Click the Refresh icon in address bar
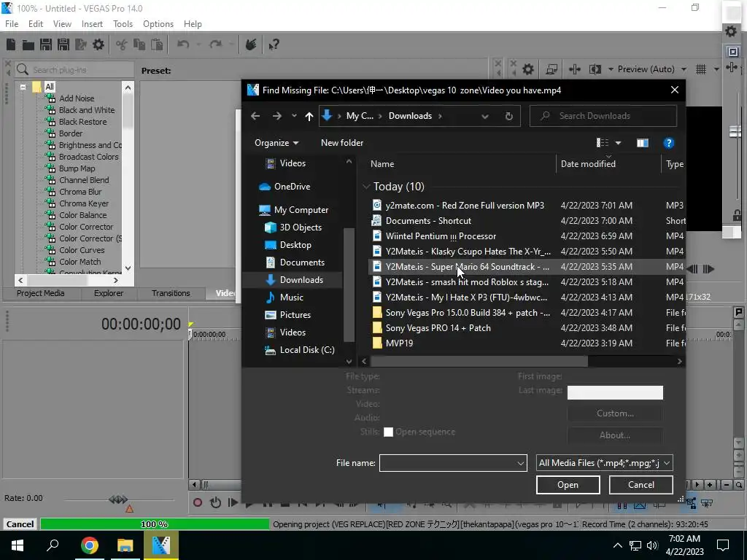The height and width of the screenshot is (560, 747). tap(508, 116)
